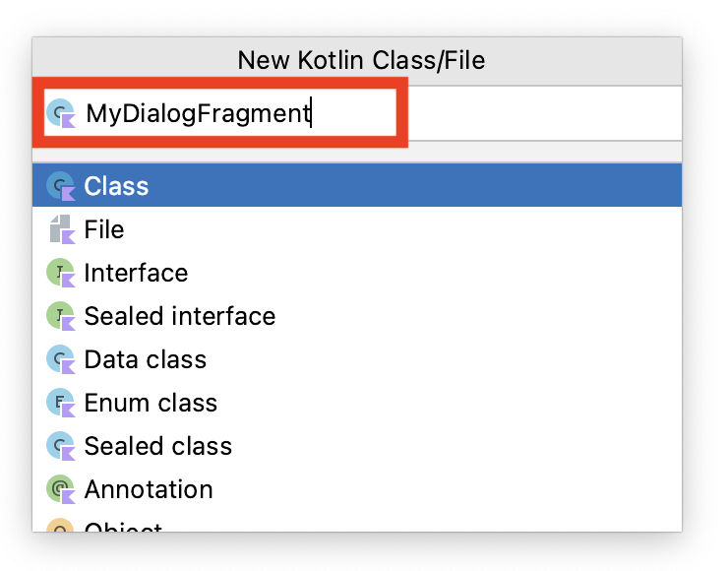Viewport: 728px width, 571px height.
Task: Click the Sealed class icon
Action: (61, 446)
